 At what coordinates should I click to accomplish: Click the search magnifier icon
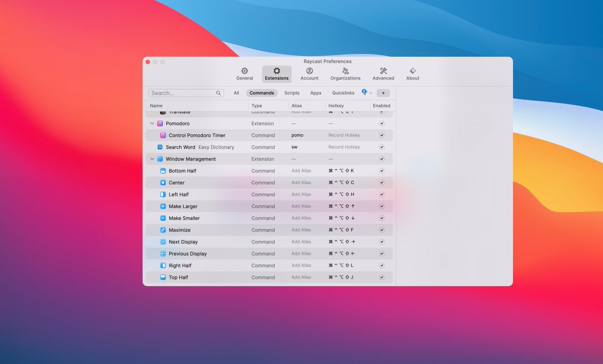pyautogui.click(x=219, y=93)
